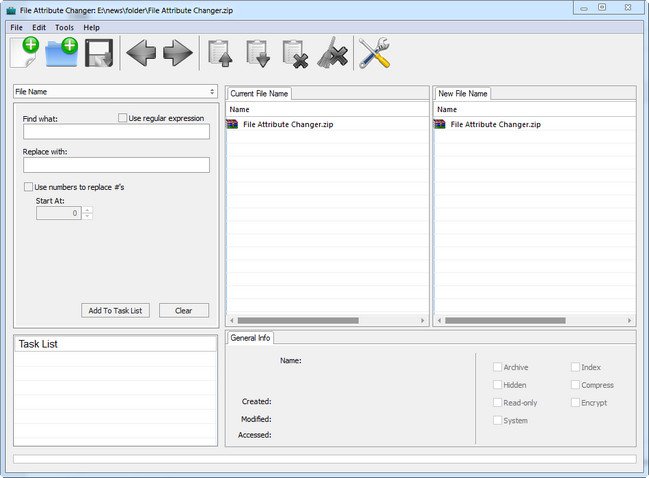Check the Archive attribute box
Screen dimensions: 649x478
(498, 367)
